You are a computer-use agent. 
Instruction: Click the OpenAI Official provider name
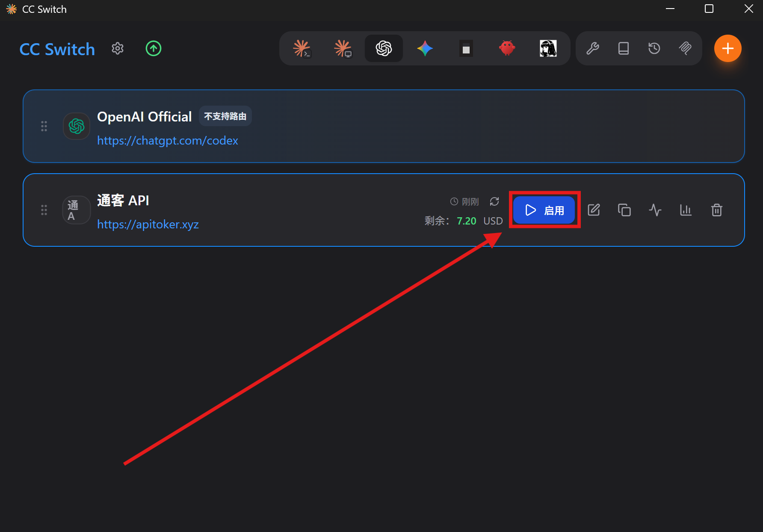point(145,117)
